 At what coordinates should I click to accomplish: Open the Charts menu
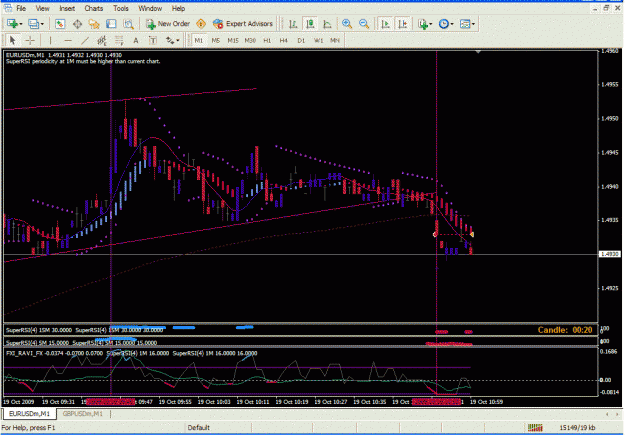pos(94,8)
